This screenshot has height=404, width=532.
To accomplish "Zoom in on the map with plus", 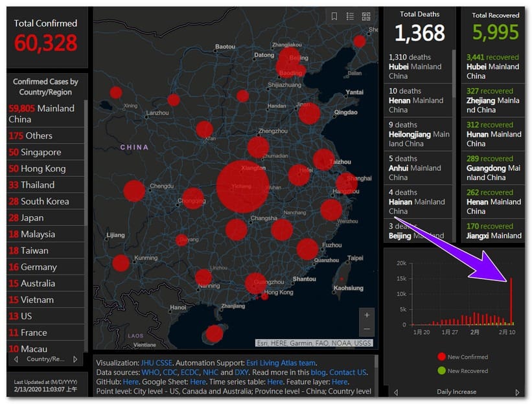I will (x=367, y=315).
